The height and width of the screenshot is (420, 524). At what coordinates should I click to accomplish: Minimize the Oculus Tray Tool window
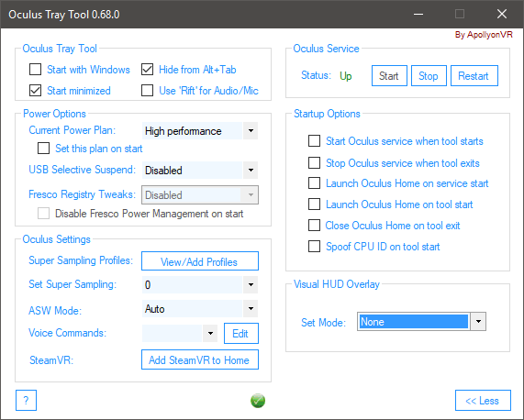(418, 14)
